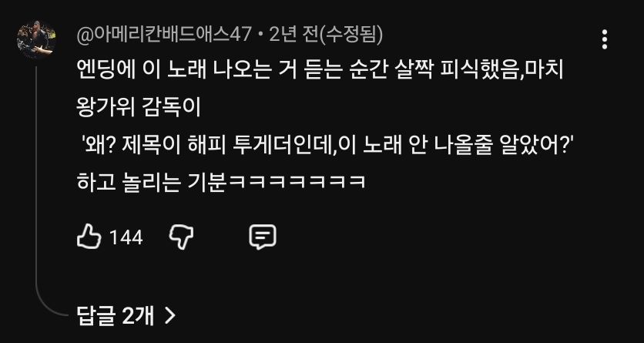Image resolution: width=644 pixels, height=343 pixels.
Task: Like the comment with the thumbs-up icon
Action: click(89, 238)
